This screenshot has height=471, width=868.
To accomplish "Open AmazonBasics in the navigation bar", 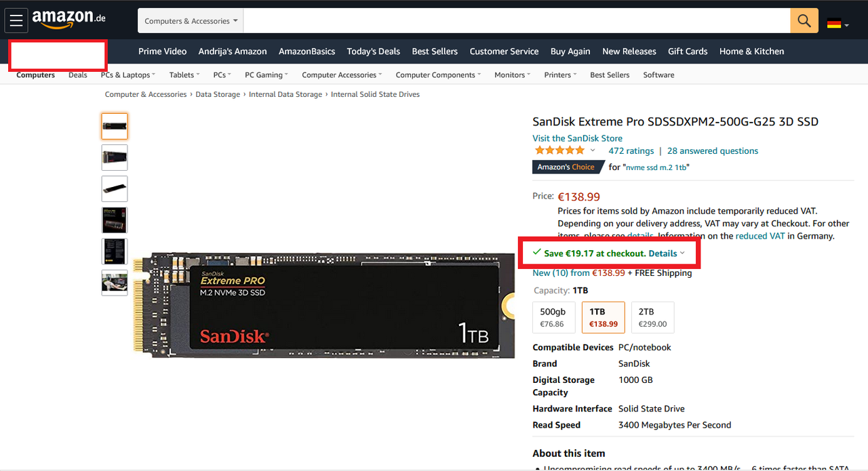I will coord(307,52).
